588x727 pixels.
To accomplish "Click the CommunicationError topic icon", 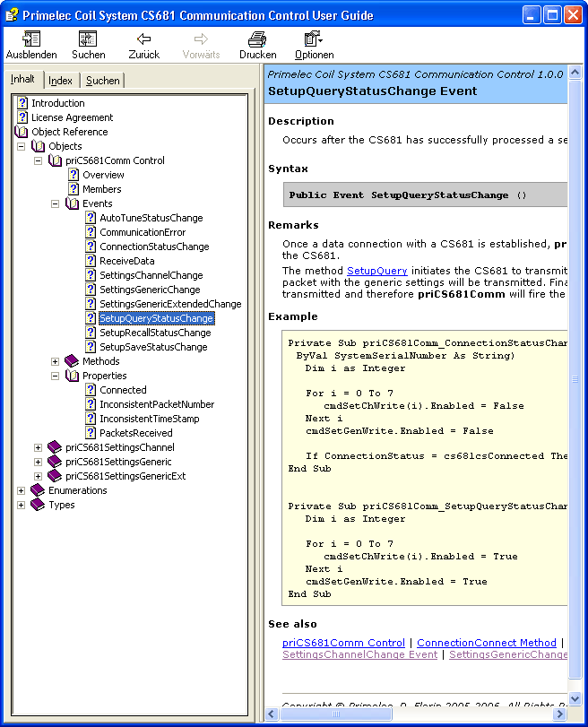I will 91,232.
